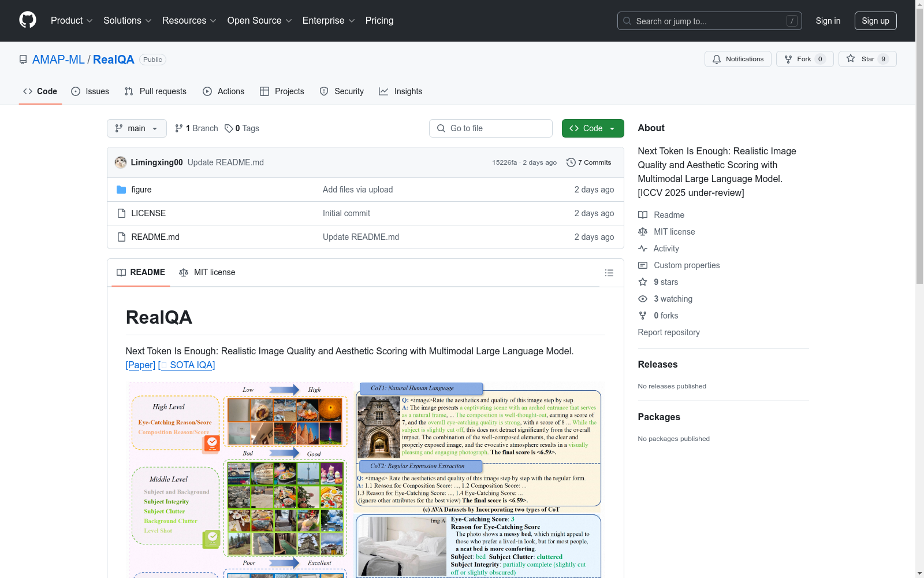
Task: Click Report repository link
Action: [669, 332]
